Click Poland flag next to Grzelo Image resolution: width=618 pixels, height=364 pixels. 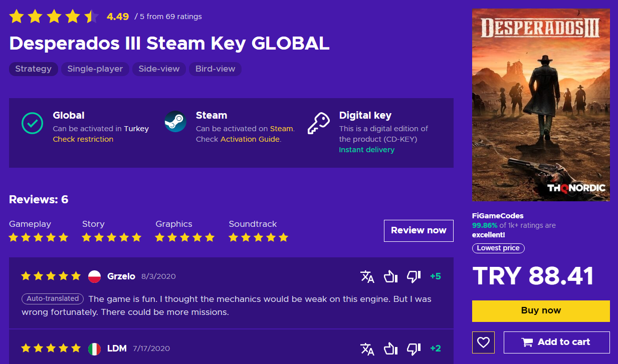coord(95,276)
